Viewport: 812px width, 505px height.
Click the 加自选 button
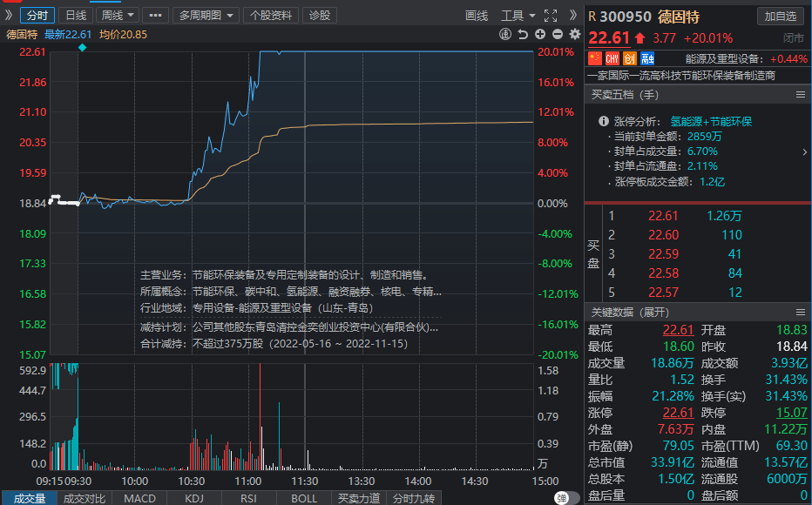tap(781, 16)
